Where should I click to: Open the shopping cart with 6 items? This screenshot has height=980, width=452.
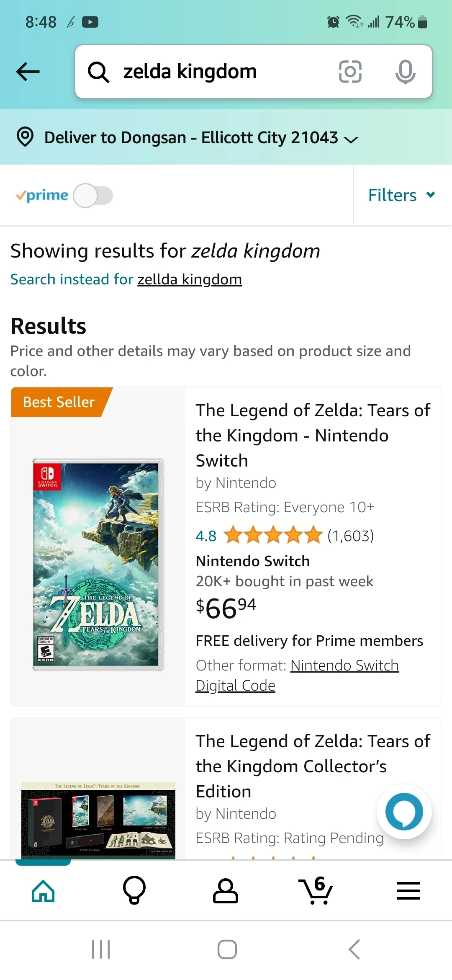click(x=316, y=890)
